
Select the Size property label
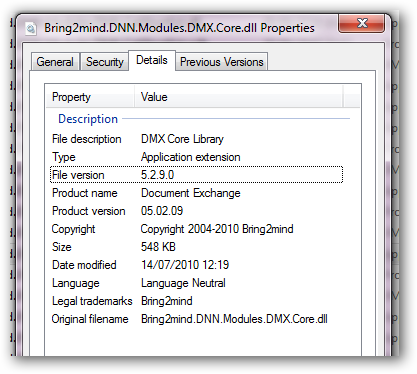coord(62,247)
